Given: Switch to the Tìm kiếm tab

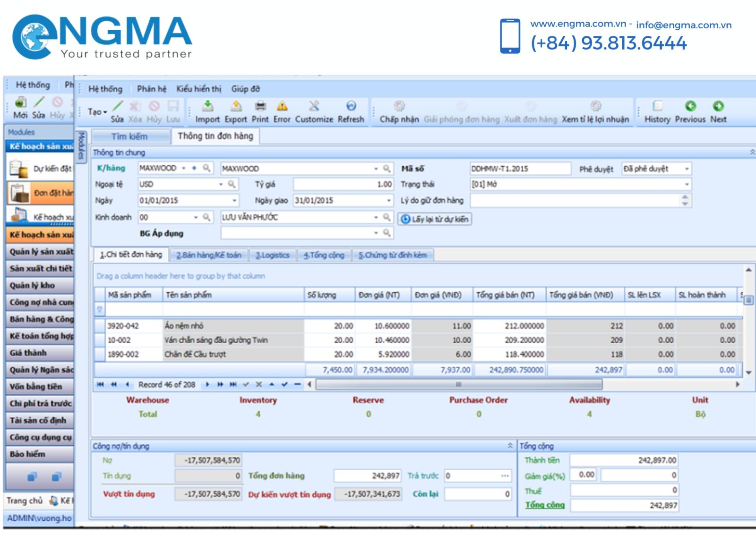Looking at the screenshot, I should pyautogui.click(x=130, y=136).
